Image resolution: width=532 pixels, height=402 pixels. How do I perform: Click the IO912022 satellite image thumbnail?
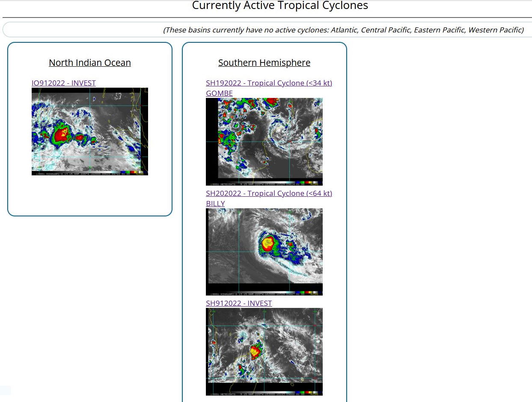(89, 131)
